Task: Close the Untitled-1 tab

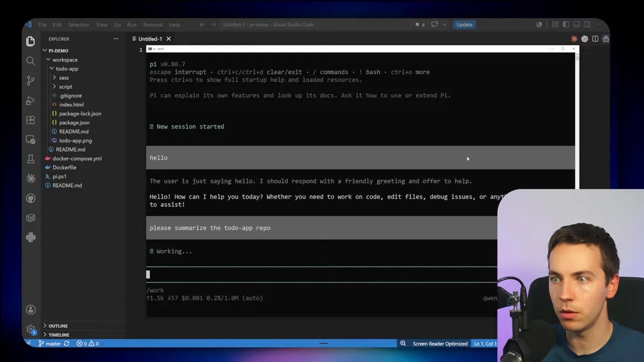Action: 169,39
